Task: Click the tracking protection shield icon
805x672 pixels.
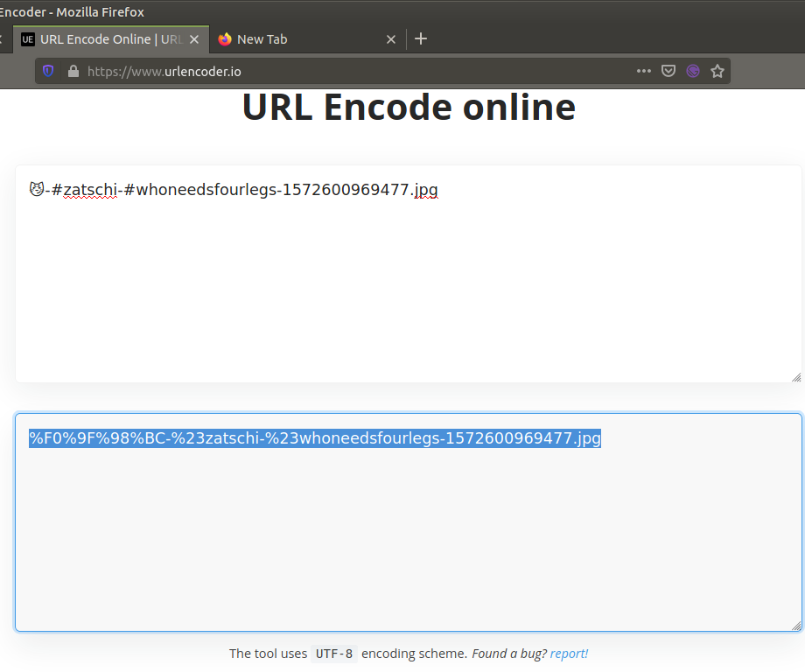Action: point(48,72)
